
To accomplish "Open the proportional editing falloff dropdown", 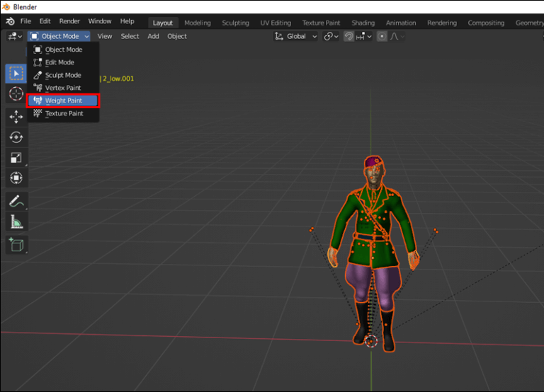I will 397,36.
